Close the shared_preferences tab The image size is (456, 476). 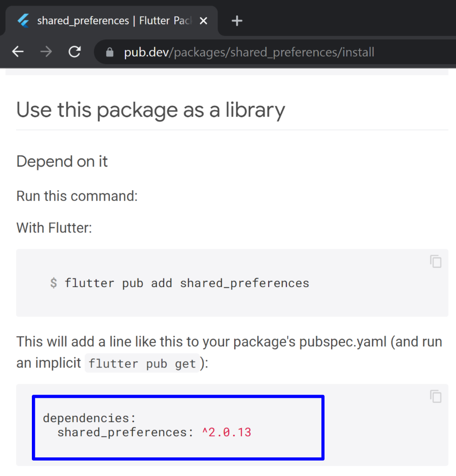click(204, 21)
